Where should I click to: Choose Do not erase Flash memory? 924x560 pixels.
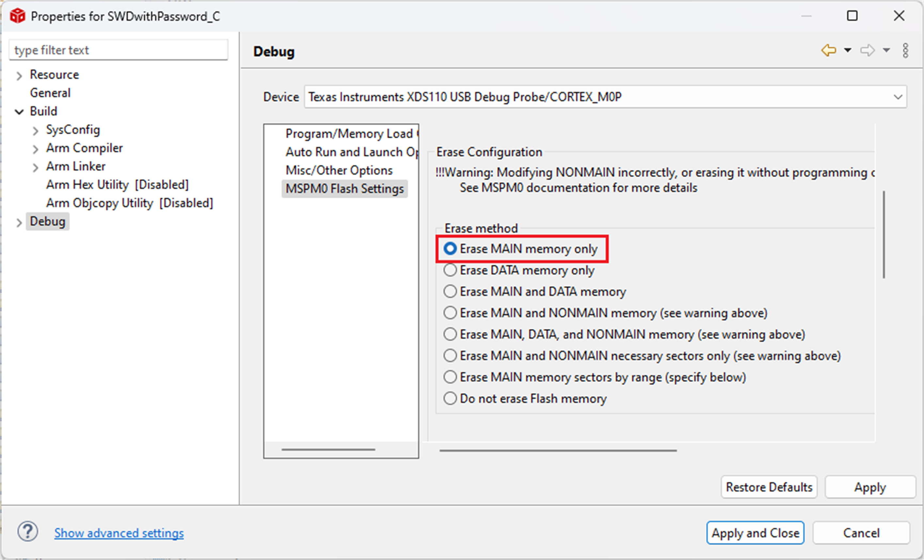450,398
